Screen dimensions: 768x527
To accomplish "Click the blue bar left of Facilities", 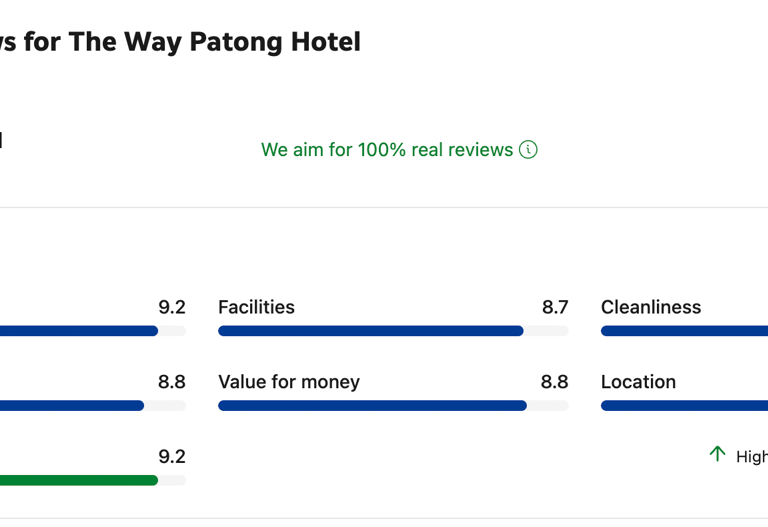I will pyautogui.click(x=78, y=331).
